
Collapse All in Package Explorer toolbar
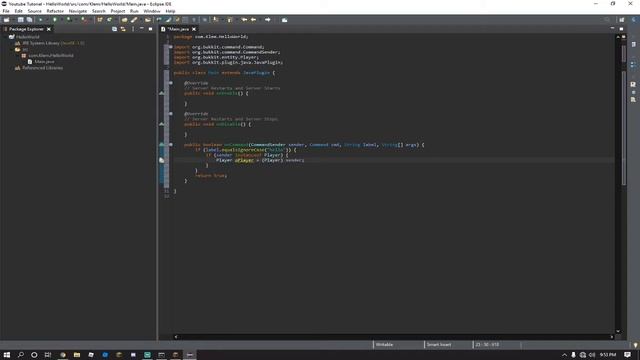tap(114, 29)
